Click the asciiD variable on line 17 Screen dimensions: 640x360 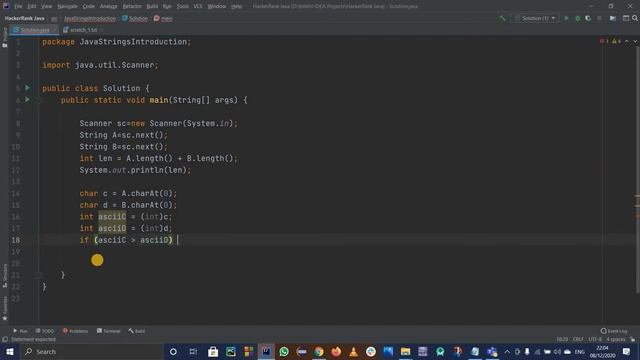pyautogui.click(x=112, y=228)
